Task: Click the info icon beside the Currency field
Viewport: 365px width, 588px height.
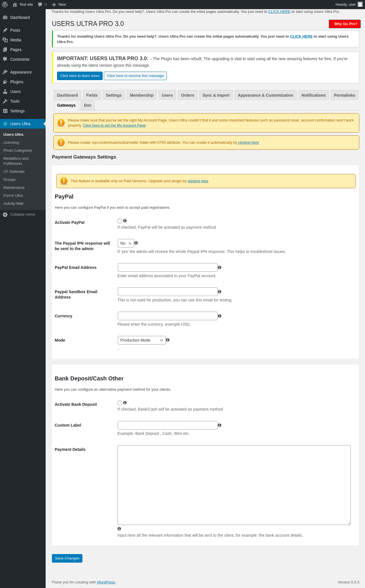Action: point(220,316)
